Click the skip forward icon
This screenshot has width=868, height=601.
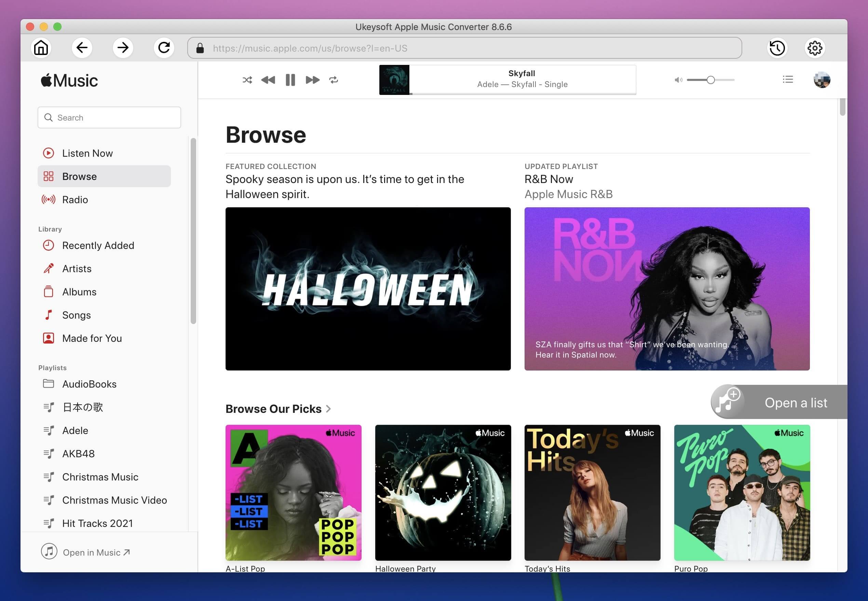(x=311, y=79)
